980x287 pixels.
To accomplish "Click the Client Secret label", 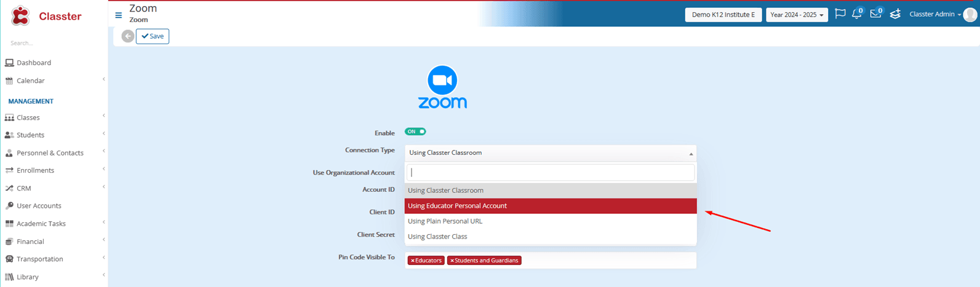I will (x=376, y=235).
